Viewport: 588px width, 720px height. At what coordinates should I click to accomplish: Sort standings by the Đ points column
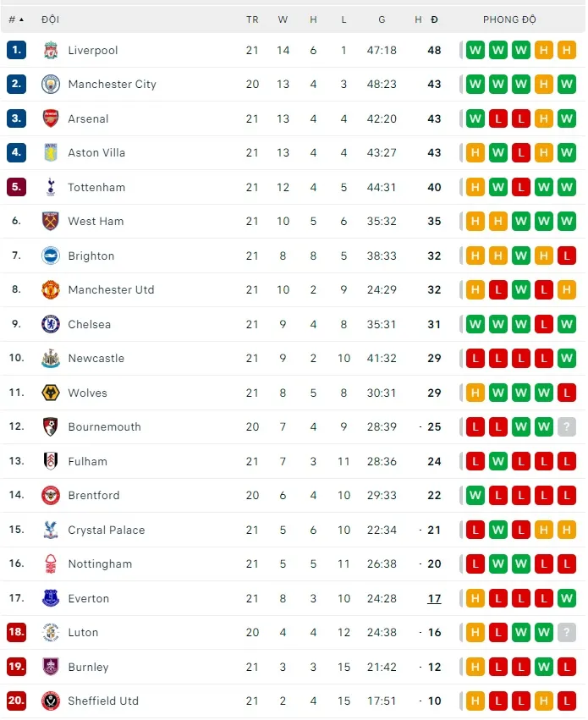[434, 19]
